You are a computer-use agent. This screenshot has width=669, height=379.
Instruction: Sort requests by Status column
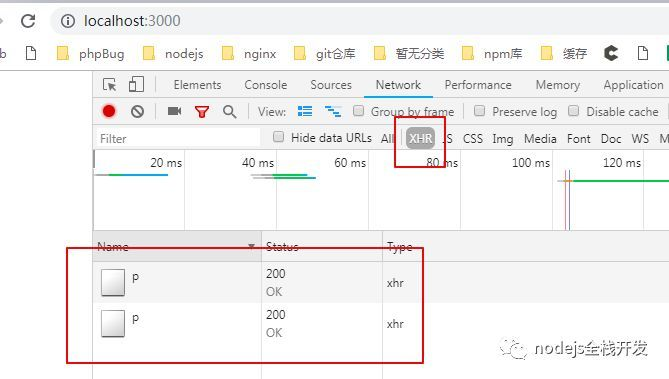[322, 246]
